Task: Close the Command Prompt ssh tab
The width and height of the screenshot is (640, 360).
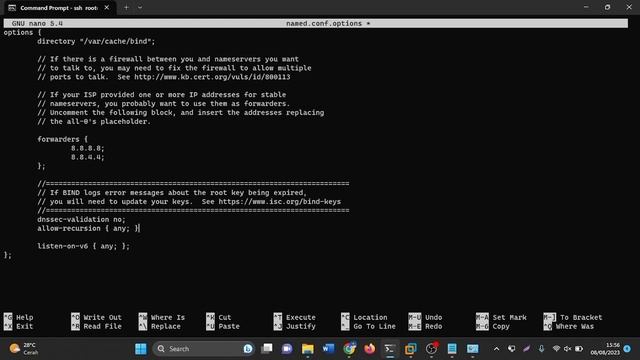Action: pos(107,7)
